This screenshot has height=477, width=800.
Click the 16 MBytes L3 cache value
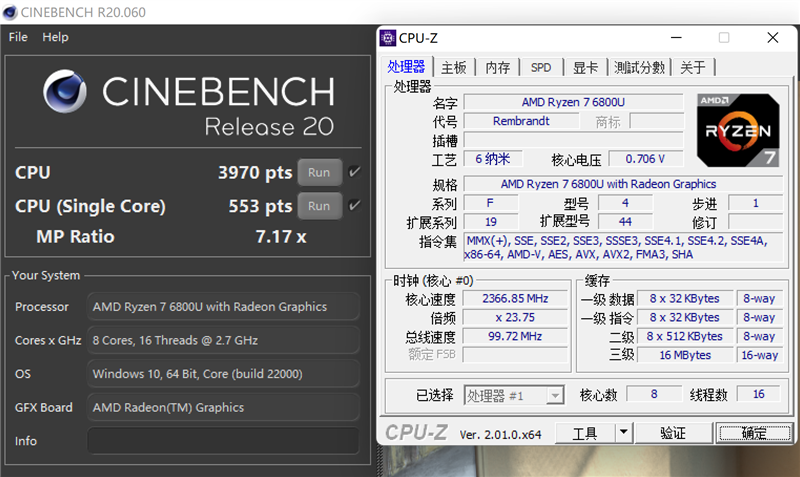point(685,355)
